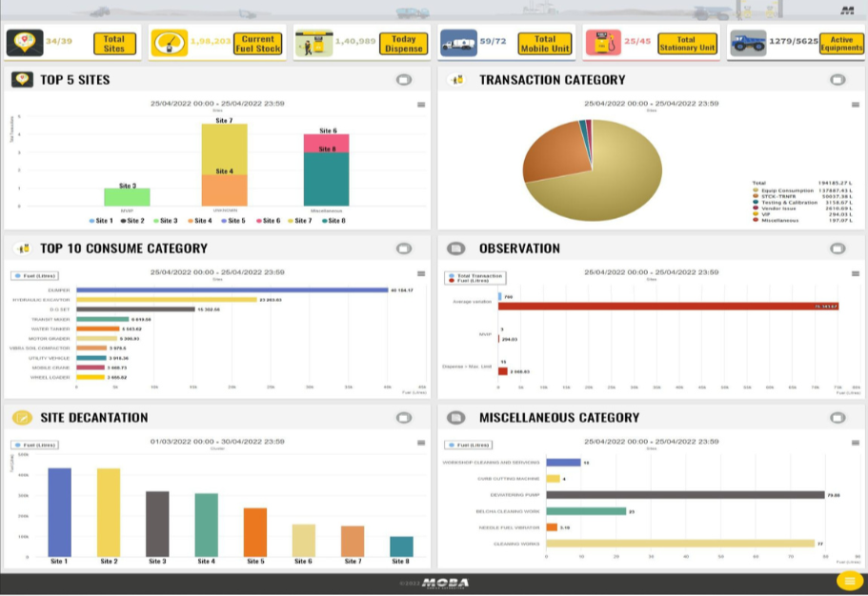The width and height of the screenshot is (868, 596).
Task: Open the Transaction Category chart hamburger menu
Action: point(854,105)
